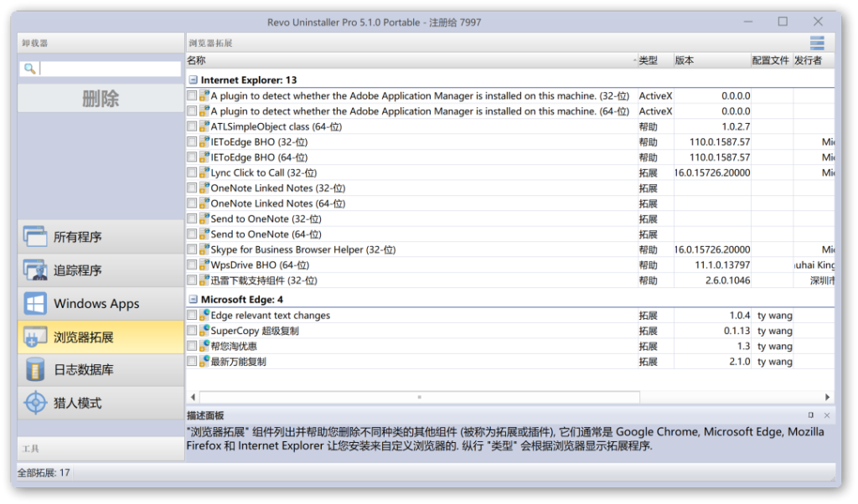Click the Edge icon of SuperCopy 超级复制
Image resolution: width=858 pixels, height=504 pixels.
point(204,330)
